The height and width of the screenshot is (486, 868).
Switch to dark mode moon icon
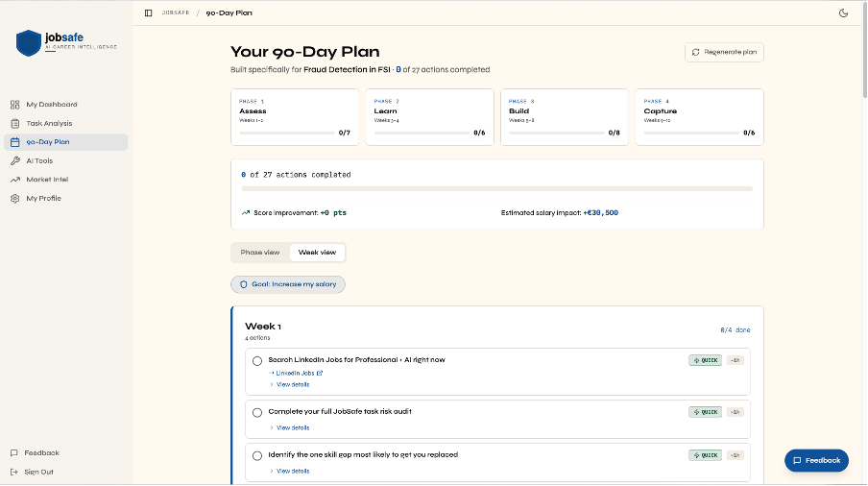click(x=843, y=12)
